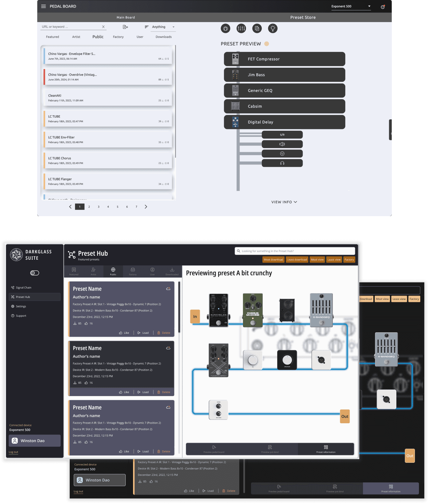Click the speaker output icon
Screen dimensions: 429x504
pos(282,144)
